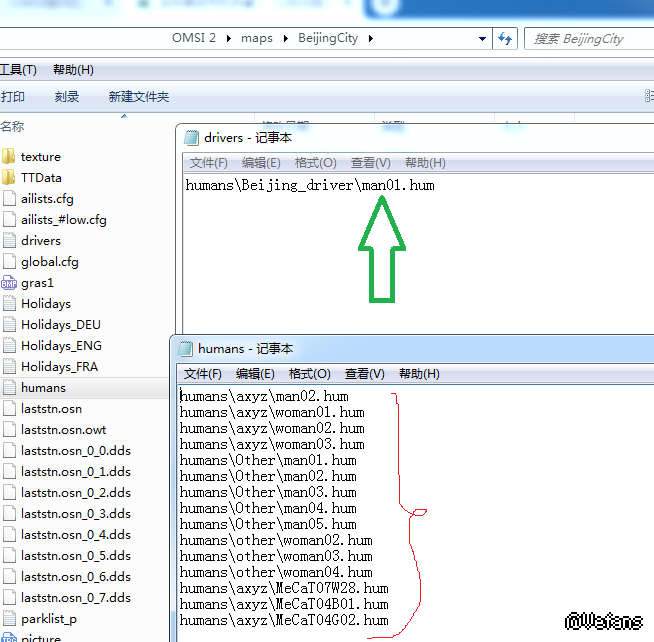The image size is (654, 642).
Task: Open 格式(O) menu in drivers Notepad
Action: pos(315,163)
